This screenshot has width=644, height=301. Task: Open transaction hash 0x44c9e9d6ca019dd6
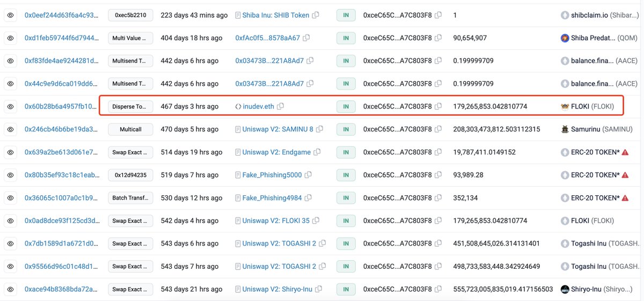tap(61, 84)
